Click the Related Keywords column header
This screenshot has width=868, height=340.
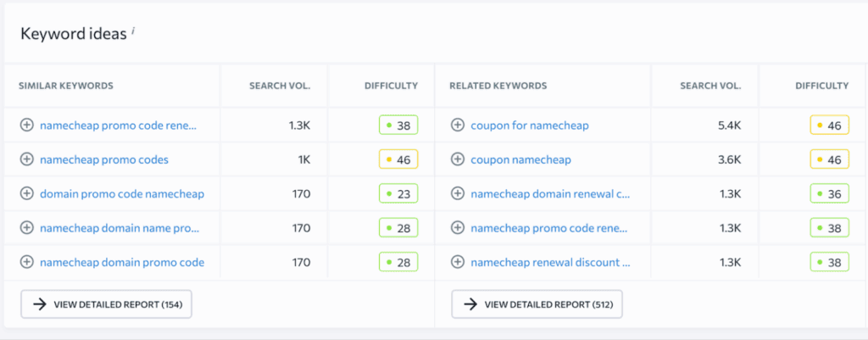coord(498,86)
